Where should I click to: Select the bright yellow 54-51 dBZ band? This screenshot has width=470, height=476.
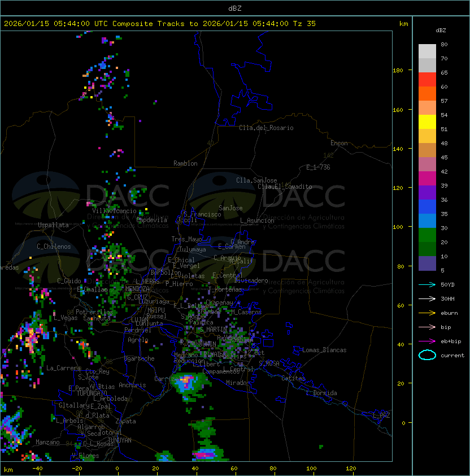[427, 122]
